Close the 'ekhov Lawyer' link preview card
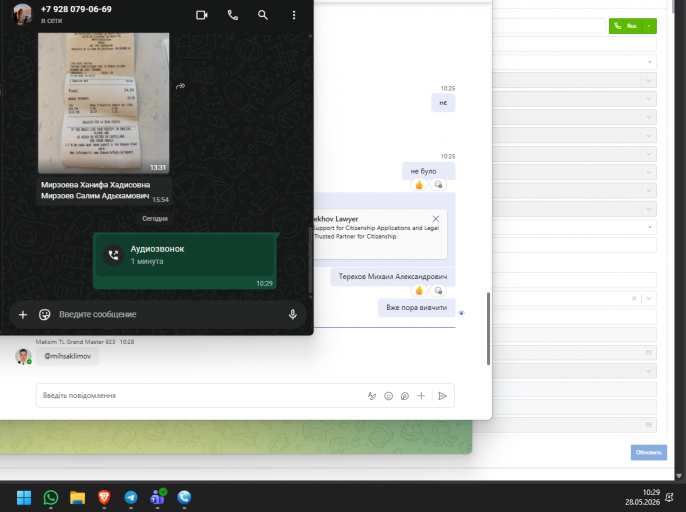 point(436,219)
